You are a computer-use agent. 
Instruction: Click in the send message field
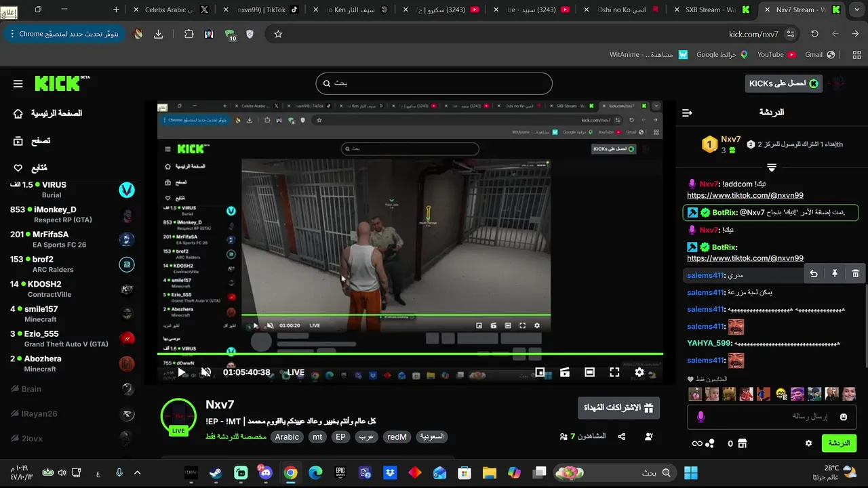point(773,417)
